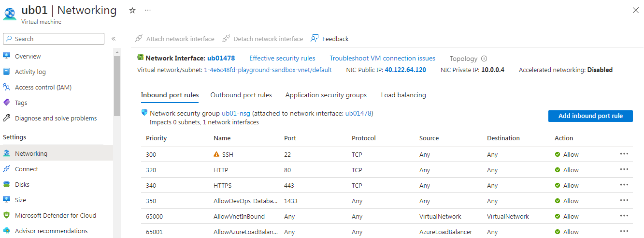Open the playground-sandbox-vnet/default subnet link
Screen dimensions: 644x238
point(268,70)
